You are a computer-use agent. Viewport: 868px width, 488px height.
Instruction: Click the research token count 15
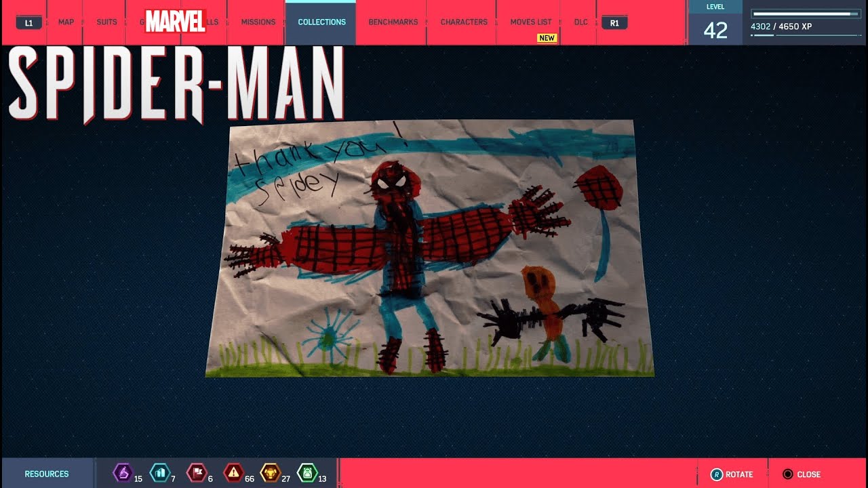(x=138, y=479)
